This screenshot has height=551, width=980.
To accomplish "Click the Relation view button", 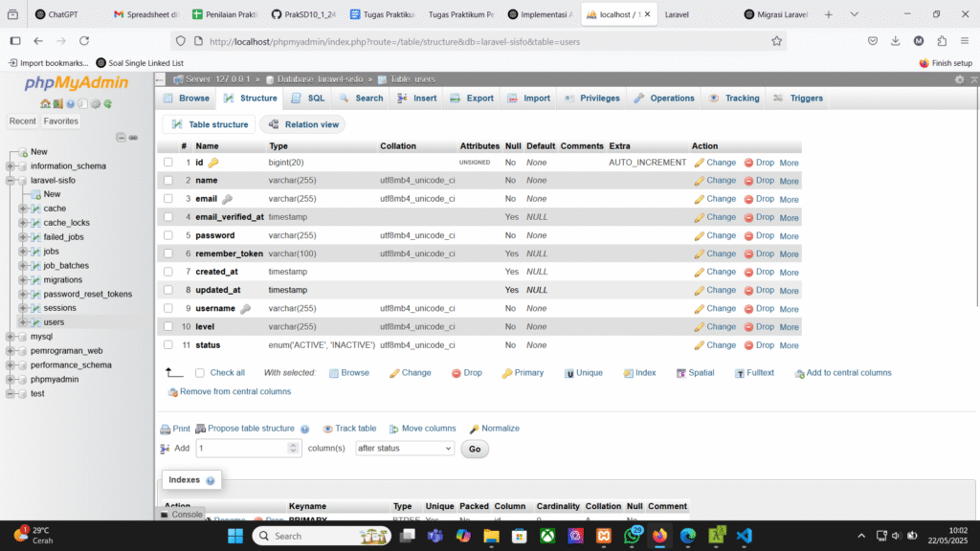I will [302, 124].
